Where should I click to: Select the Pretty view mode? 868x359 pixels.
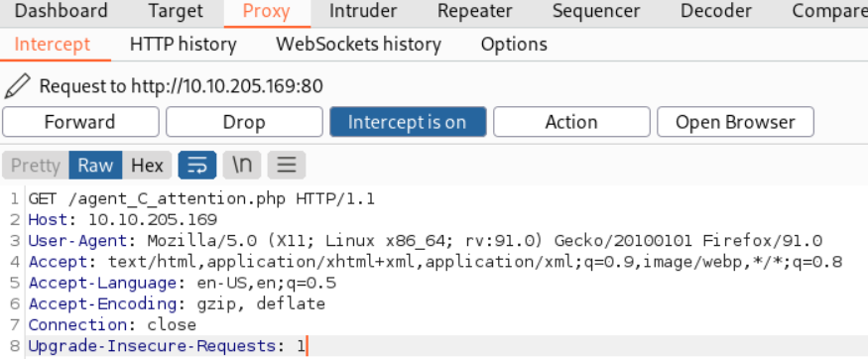pyautogui.click(x=36, y=166)
